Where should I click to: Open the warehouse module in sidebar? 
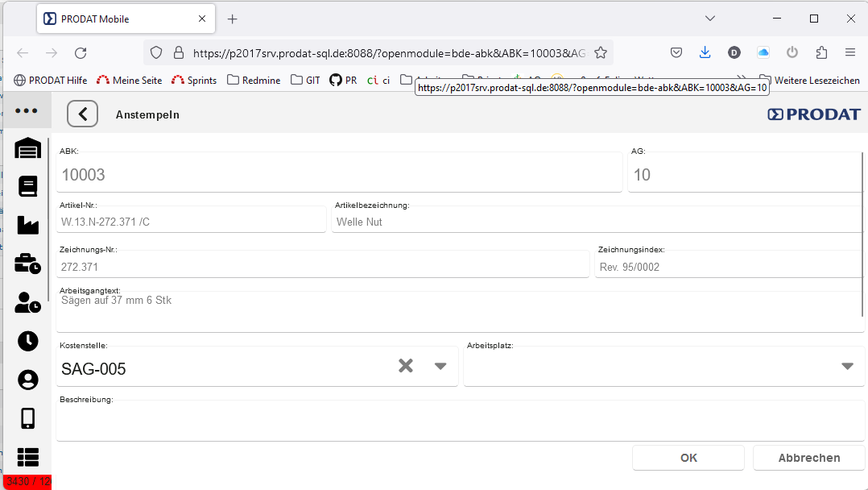click(x=27, y=148)
